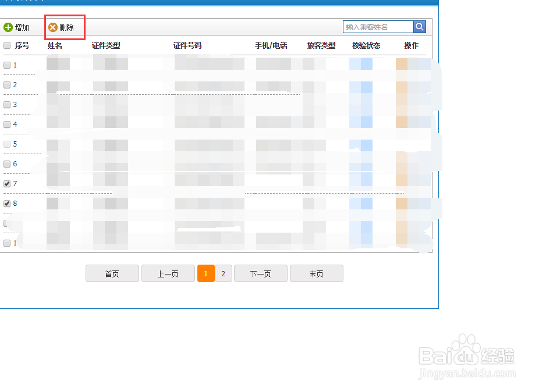
Task: Toggle the select-all checkbox in header row
Action: click(7, 45)
